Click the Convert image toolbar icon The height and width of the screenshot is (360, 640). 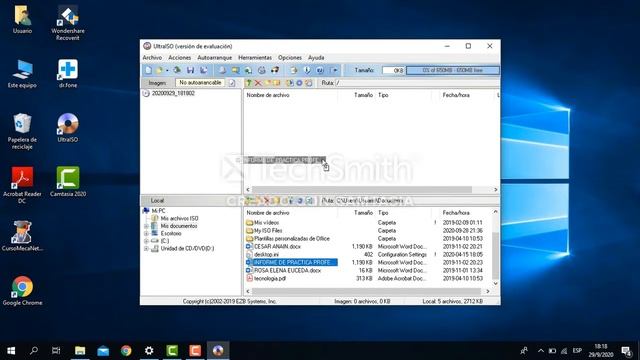(248, 70)
